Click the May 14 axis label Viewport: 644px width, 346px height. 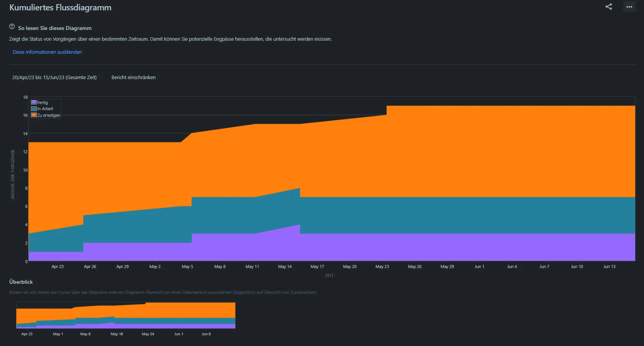[285, 267]
